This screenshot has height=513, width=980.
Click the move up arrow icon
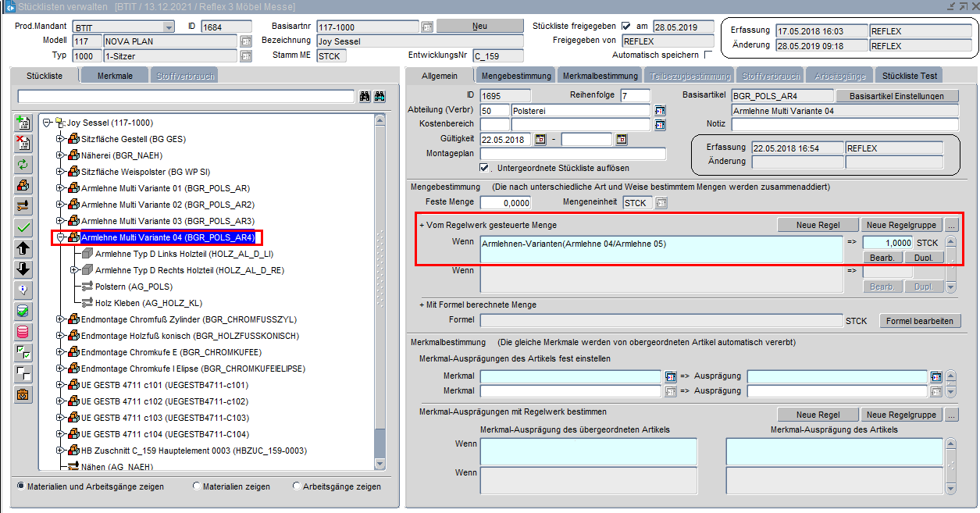[x=23, y=248]
